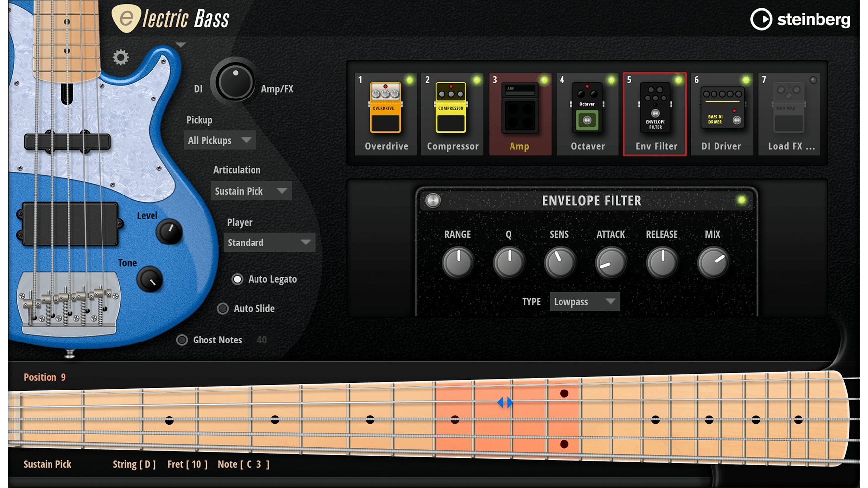Open the Player dropdown set to Standard
Screen dimensions: 868x488
point(269,243)
